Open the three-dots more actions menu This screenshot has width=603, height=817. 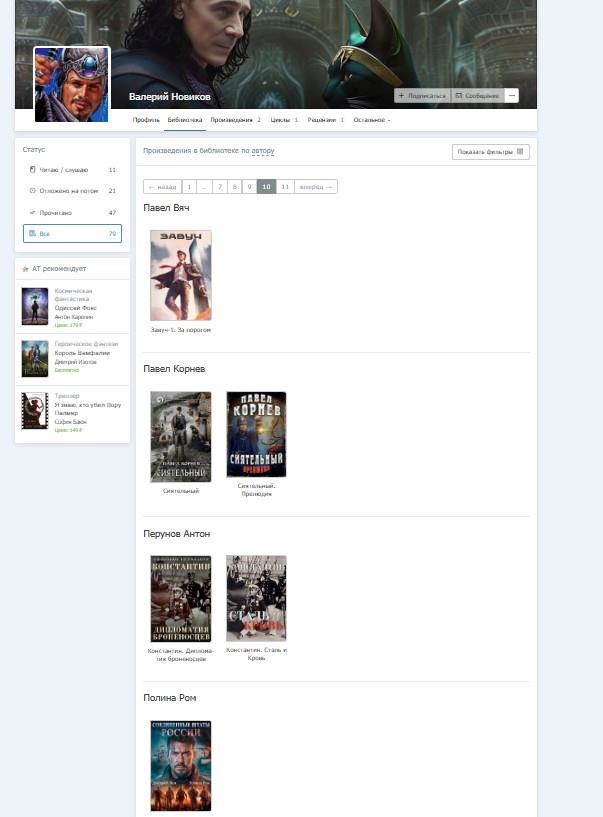pos(512,96)
